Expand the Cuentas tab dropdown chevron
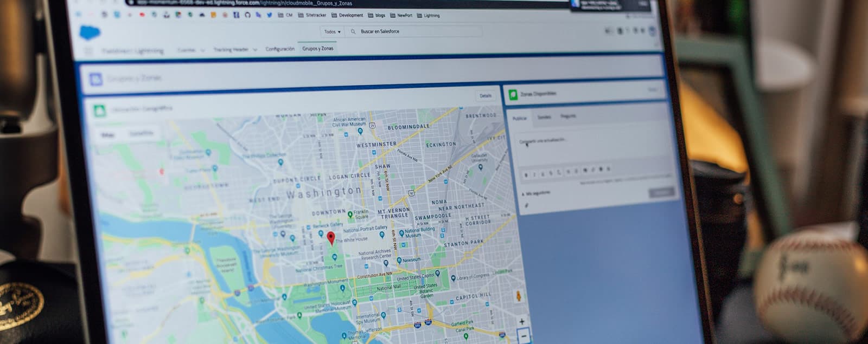868x344 pixels. coord(203,50)
